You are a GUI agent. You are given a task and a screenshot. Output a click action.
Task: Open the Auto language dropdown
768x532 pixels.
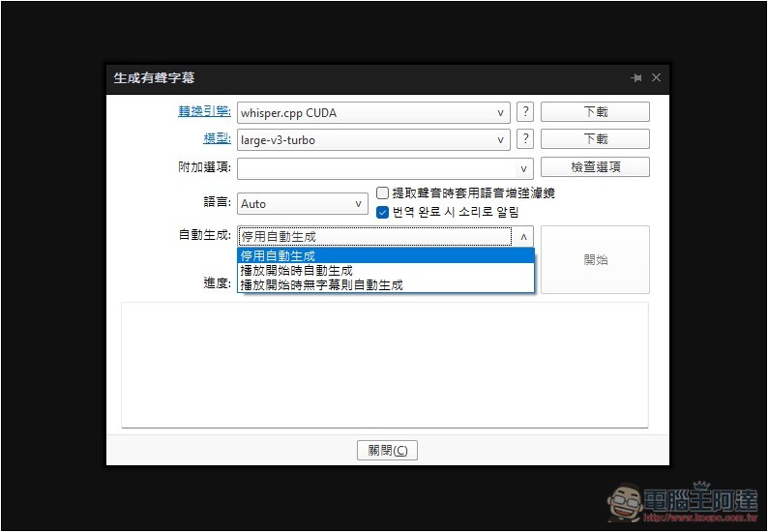coord(303,204)
